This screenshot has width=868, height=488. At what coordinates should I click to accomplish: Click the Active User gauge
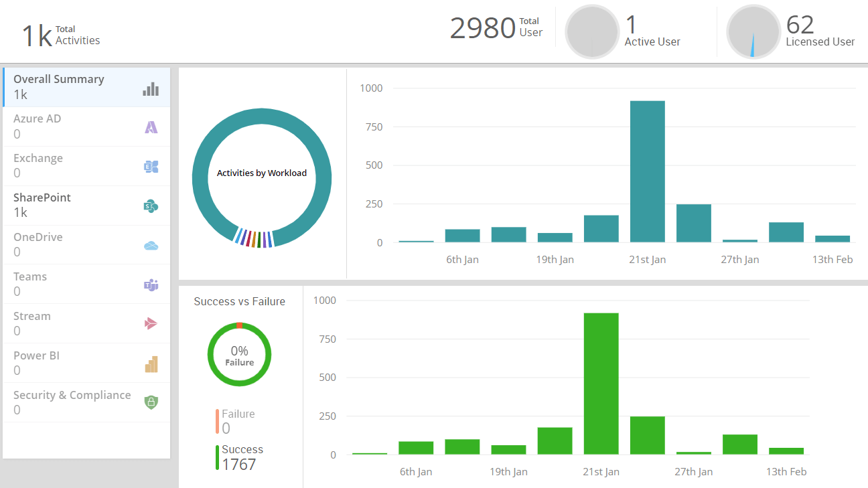coord(592,31)
